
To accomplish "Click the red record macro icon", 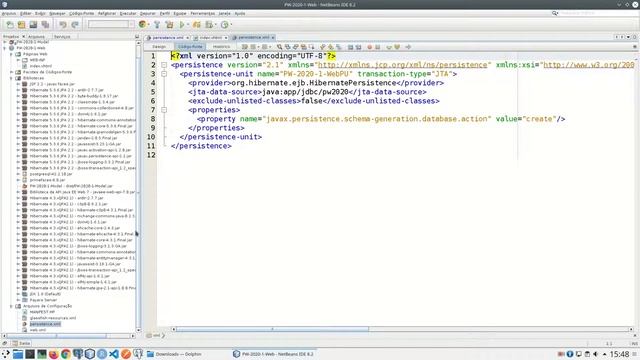I will click(x=369, y=47).
